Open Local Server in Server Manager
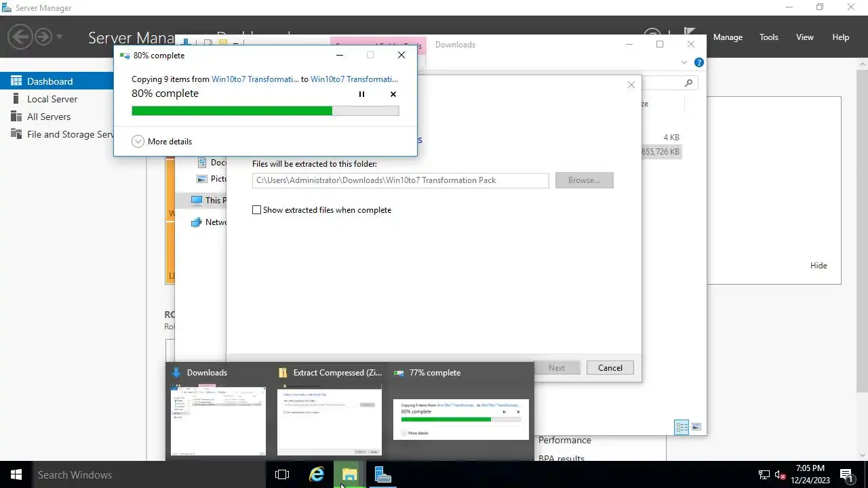 [x=52, y=99]
